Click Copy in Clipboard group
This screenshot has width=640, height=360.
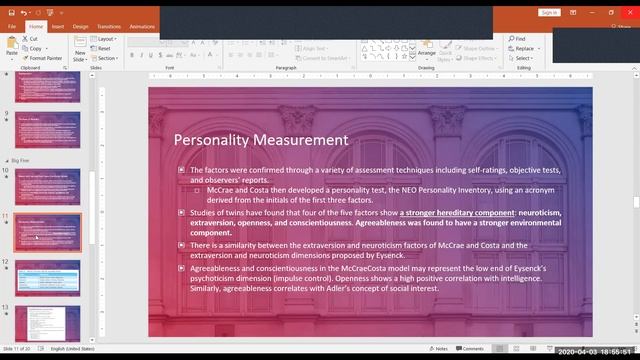(x=32, y=49)
